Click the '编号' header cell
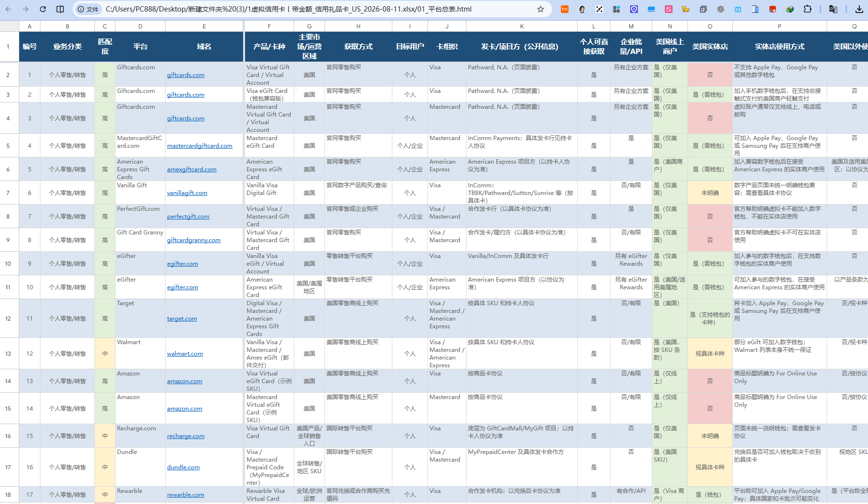 [30, 47]
